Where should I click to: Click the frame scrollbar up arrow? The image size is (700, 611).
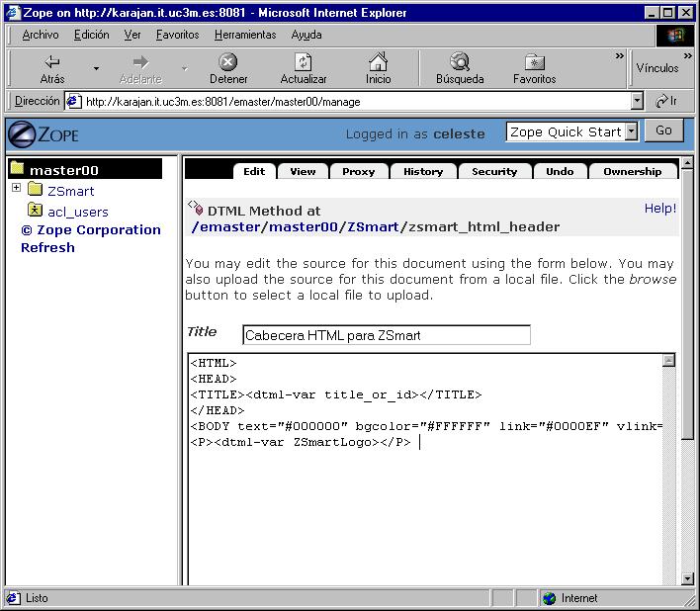click(687, 163)
